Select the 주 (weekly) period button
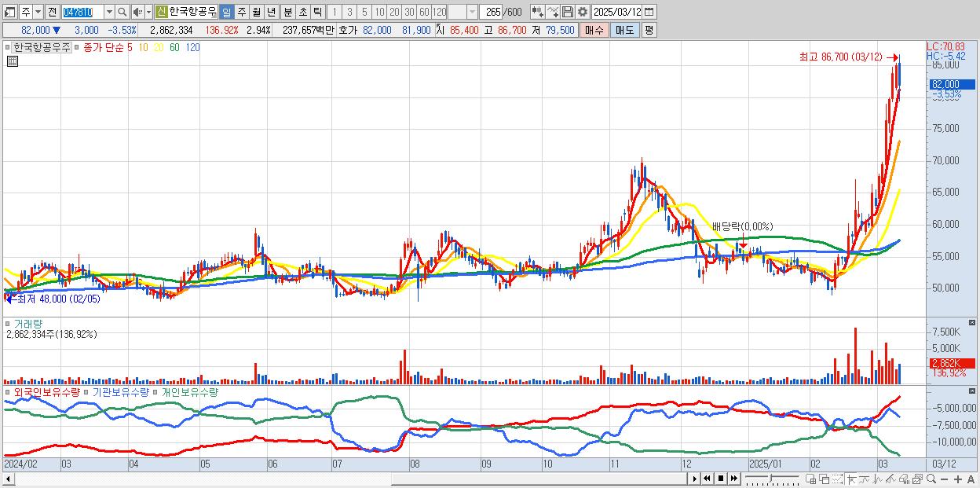Image resolution: width=980 pixels, height=488 pixels. click(241, 12)
